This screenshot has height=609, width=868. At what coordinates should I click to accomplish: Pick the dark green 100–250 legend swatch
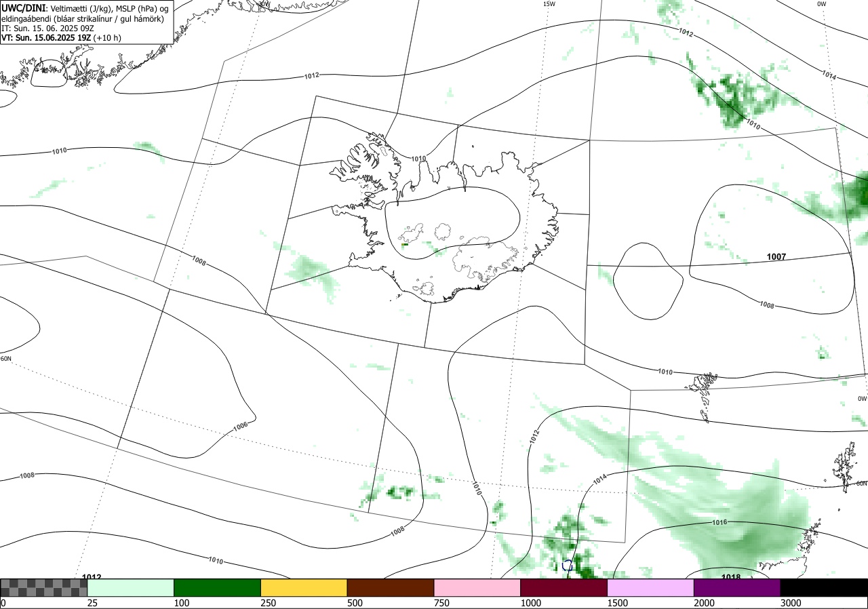[x=218, y=587]
